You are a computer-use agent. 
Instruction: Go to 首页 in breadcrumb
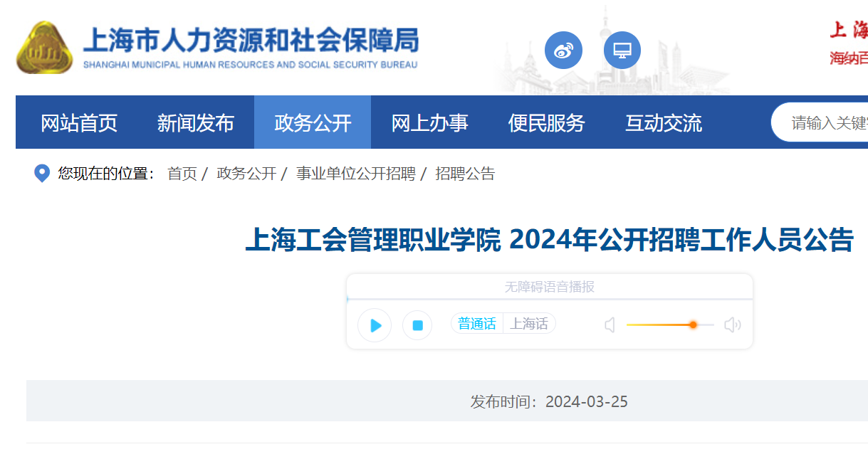coord(182,174)
